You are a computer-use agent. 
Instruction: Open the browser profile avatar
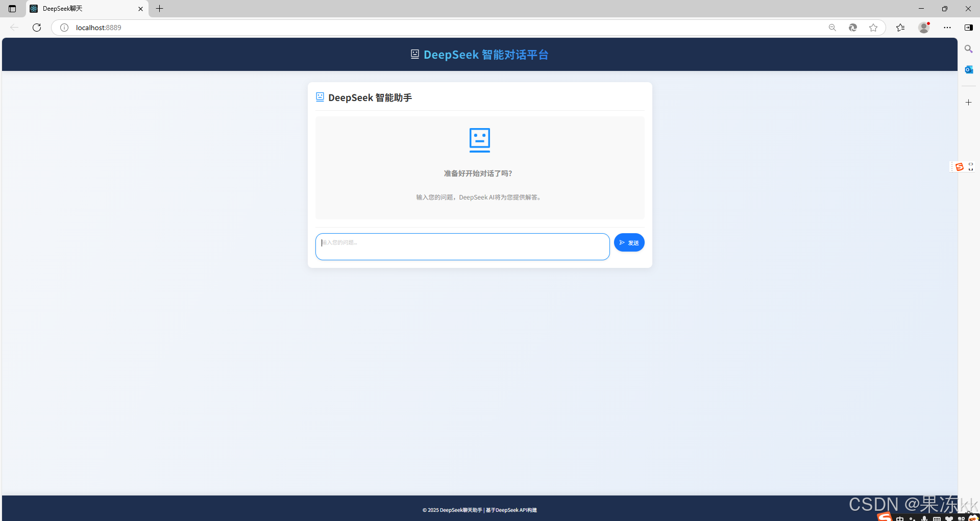924,28
